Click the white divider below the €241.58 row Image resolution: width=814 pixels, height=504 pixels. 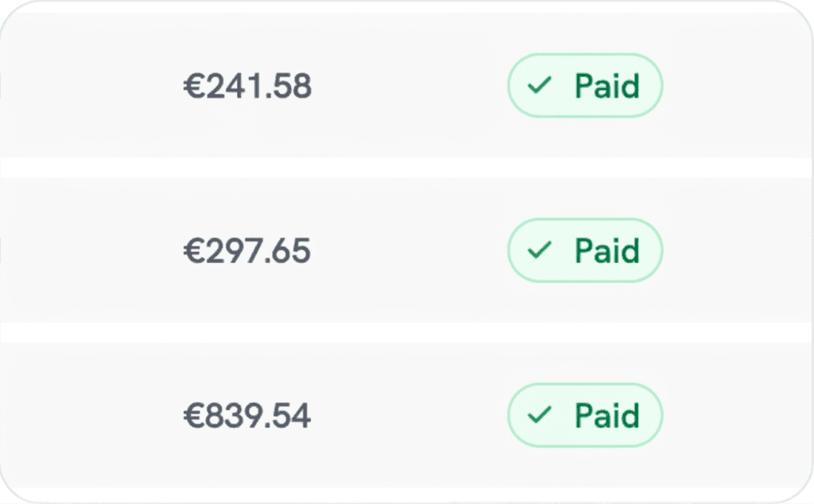click(x=407, y=168)
